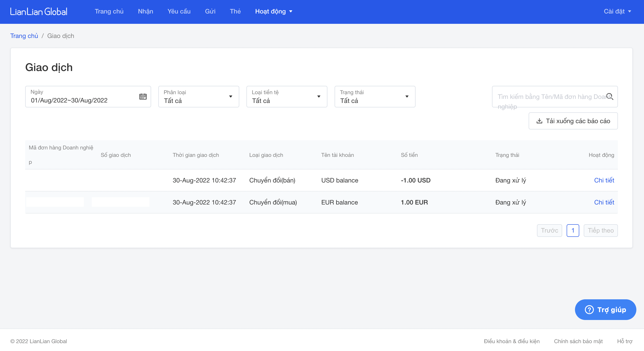Click the USD balance account name
Screen dimensions: 644x351
coord(340,180)
